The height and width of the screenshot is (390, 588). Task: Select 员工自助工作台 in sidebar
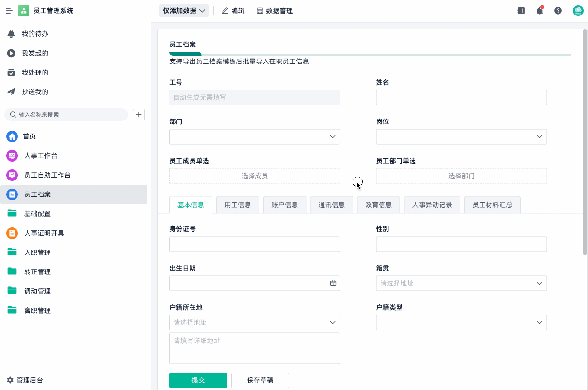[73, 175]
